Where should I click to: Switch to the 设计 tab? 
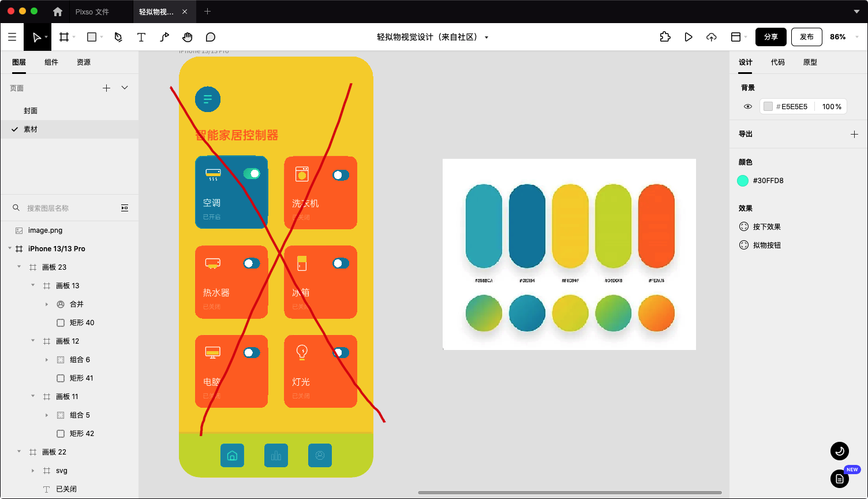746,62
